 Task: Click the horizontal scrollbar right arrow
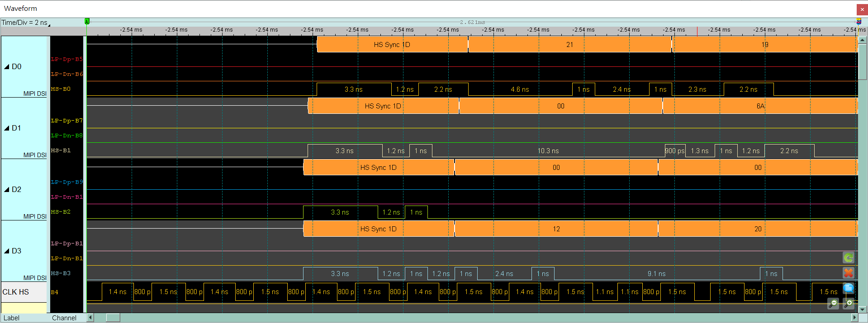click(854, 318)
